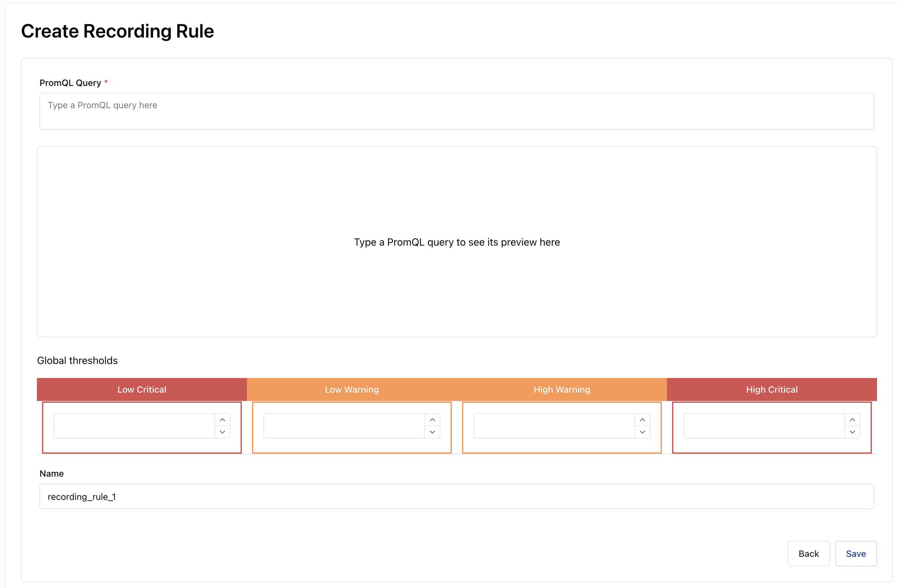
Task: Select the High Warning value input
Action: click(x=552, y=425)
